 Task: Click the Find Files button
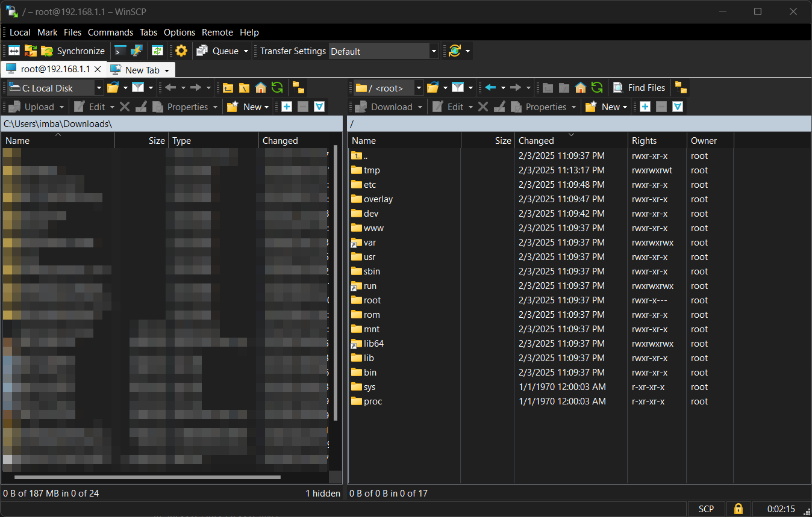tap(639, 88)
